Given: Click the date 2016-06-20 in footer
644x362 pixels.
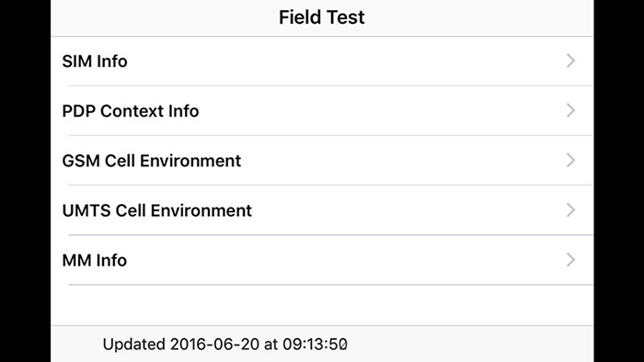Looking at the screenshot, I should 214,344.
